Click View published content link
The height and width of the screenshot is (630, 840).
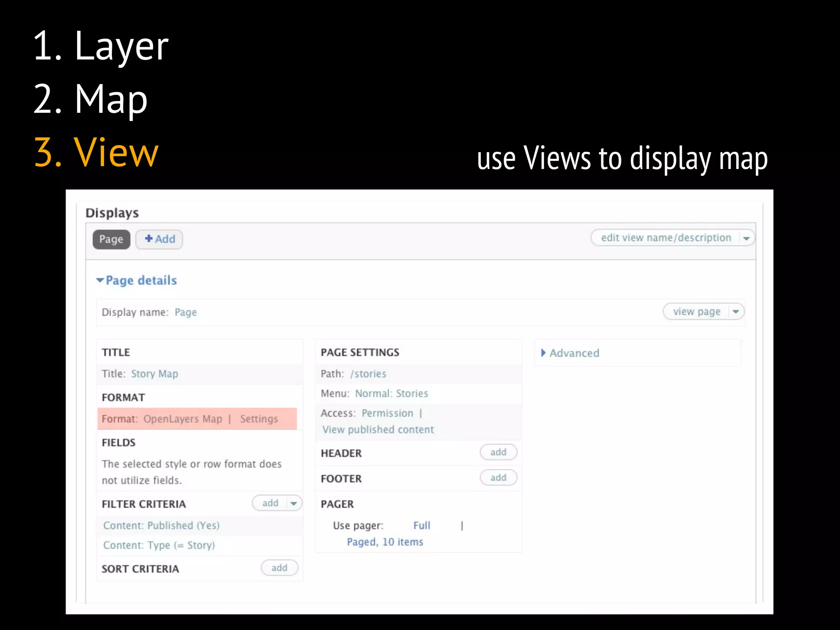[378, 429]
